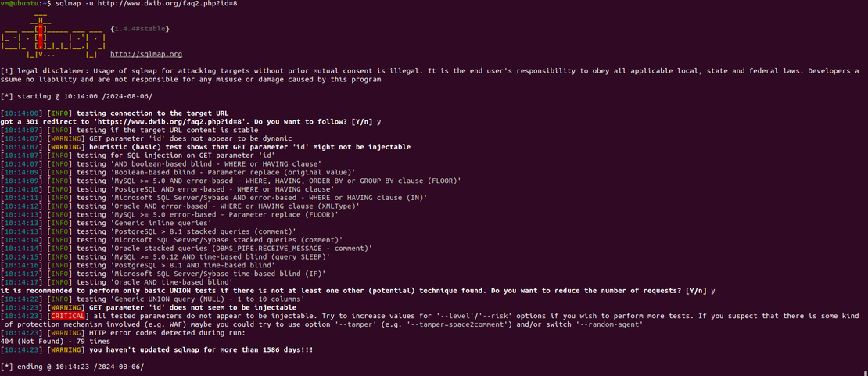
Task: Click the red CRITICAL tag
Action: point(72,316)
